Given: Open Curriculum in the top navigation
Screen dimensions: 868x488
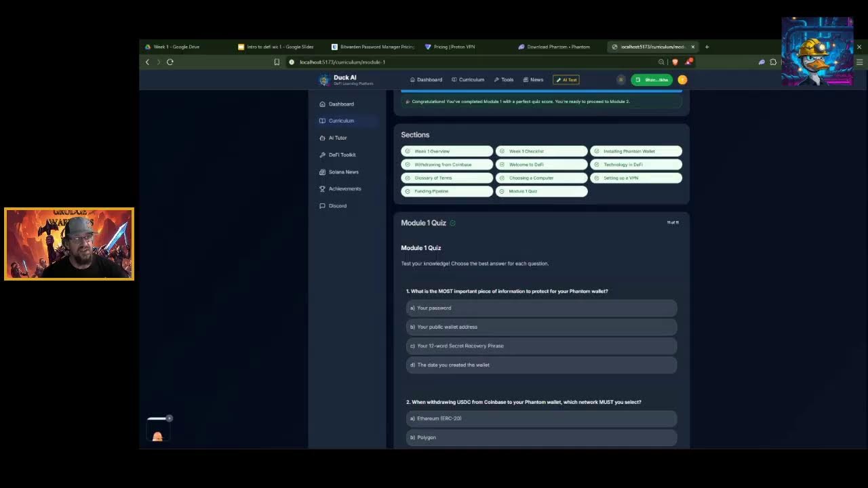Looking at the screenshot, I should pyautogui.click(x=468, y=79).
